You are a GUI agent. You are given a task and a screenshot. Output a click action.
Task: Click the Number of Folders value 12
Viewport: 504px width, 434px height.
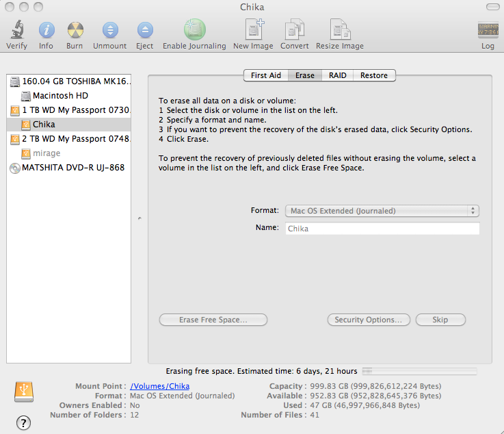pyautogui.click(x=134, y=415)
